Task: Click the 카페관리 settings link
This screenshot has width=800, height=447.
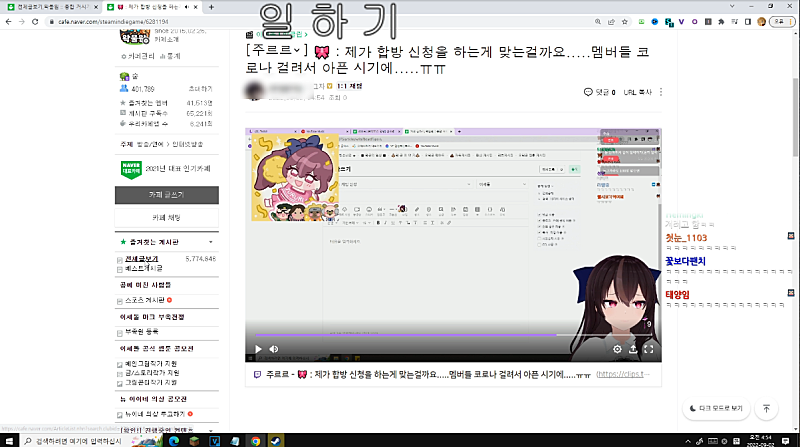Action: coord(138,56)
